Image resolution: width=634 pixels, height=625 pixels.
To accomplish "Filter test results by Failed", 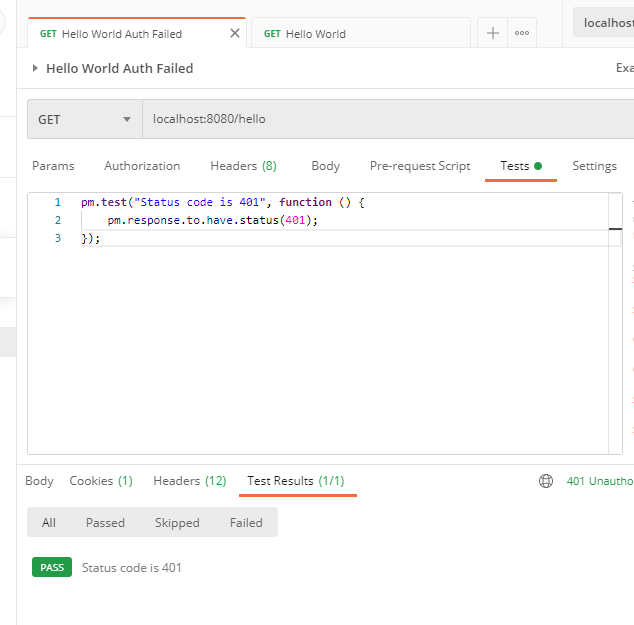I will [246, 523].
